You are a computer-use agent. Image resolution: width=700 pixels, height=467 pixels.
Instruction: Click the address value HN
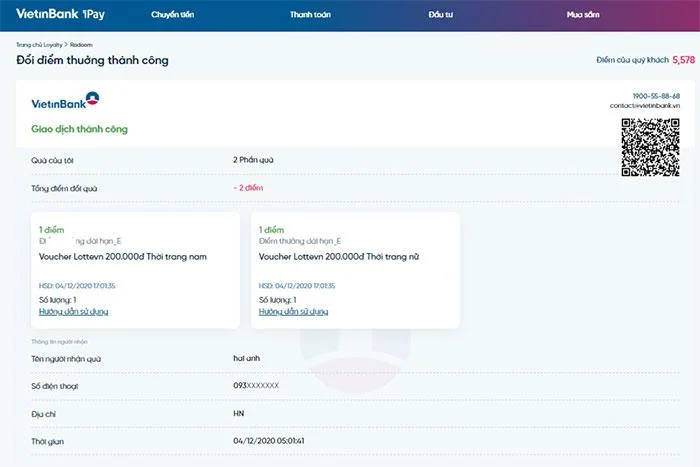coord(238,413)
